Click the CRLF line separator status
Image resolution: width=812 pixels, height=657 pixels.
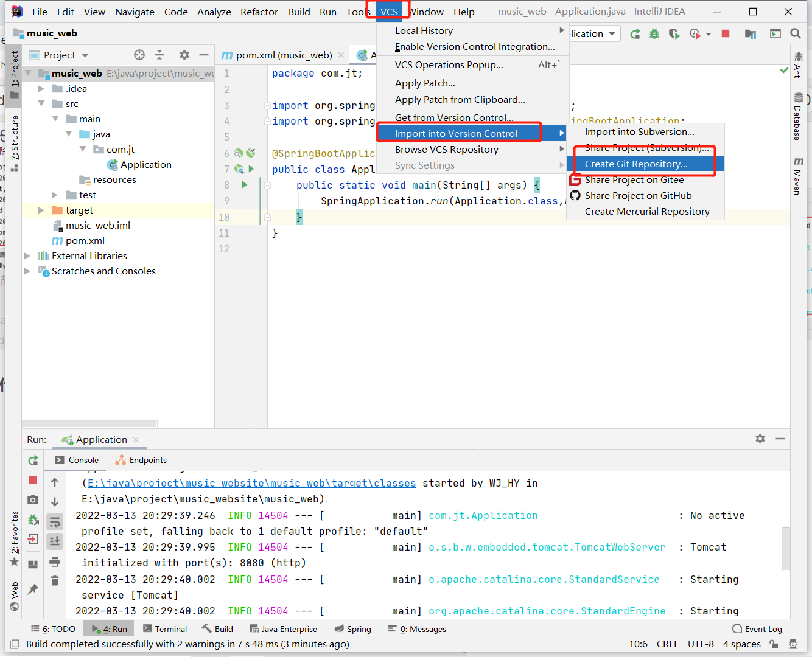[x=667, y=644]
